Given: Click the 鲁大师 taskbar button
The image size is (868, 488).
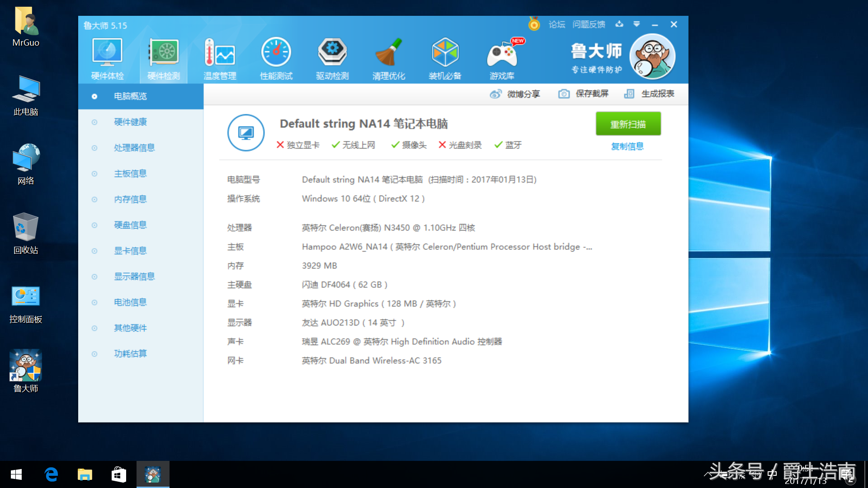Looking at the screenshot, I should click(153, 474).
